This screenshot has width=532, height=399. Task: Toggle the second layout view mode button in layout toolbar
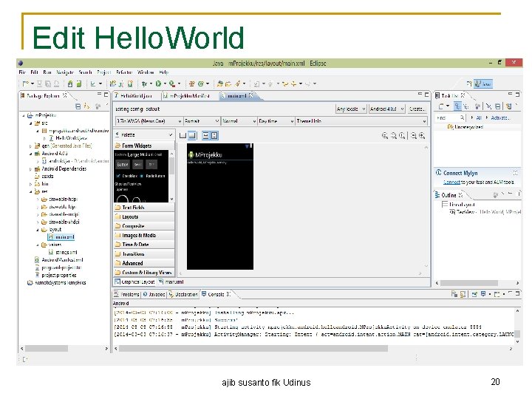(x=192, y=136)
